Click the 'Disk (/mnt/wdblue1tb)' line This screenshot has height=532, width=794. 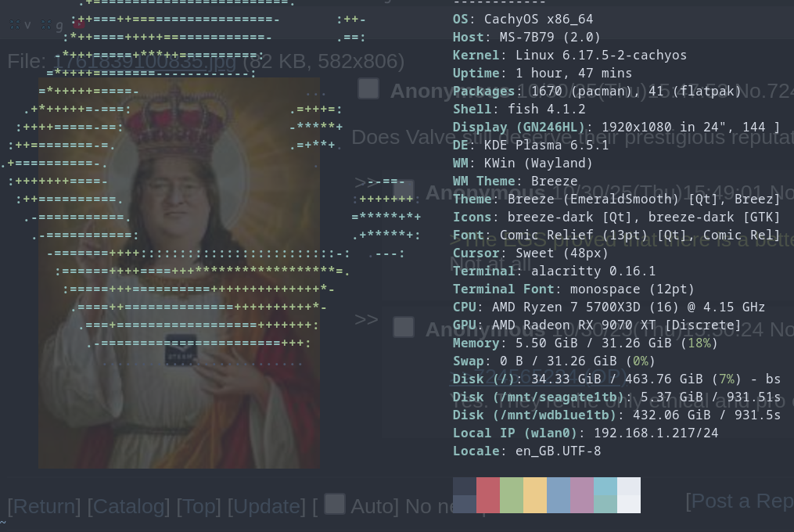coord(616,415)
